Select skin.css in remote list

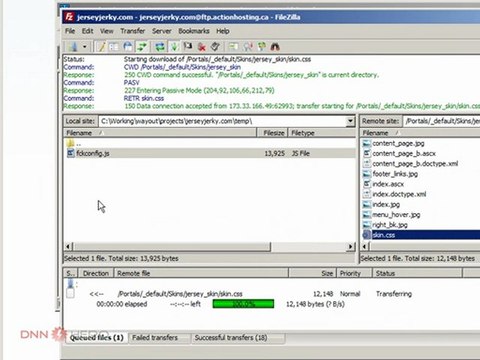pos(421,235)
